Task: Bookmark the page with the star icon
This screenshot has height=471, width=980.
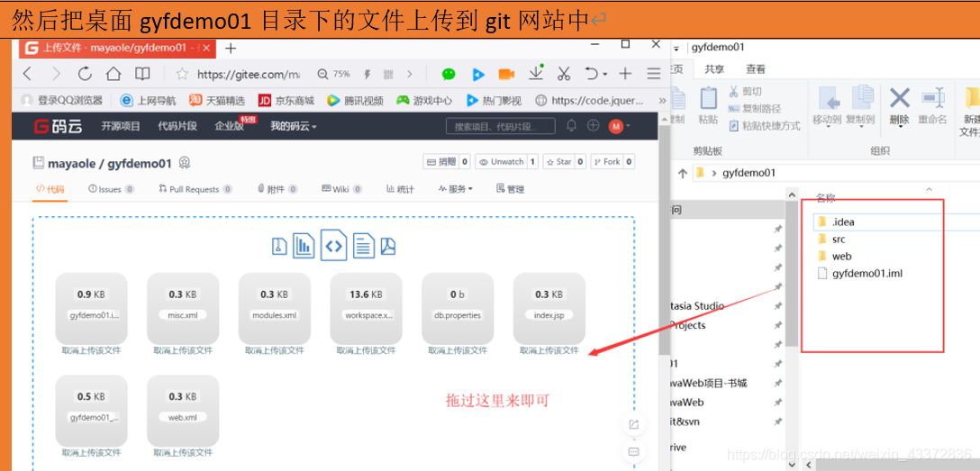Action: [182, 75]
